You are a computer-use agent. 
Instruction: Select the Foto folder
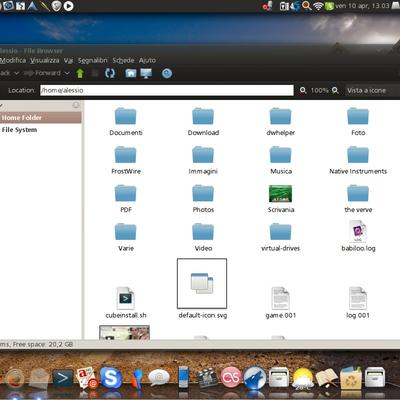pos(358,122)
